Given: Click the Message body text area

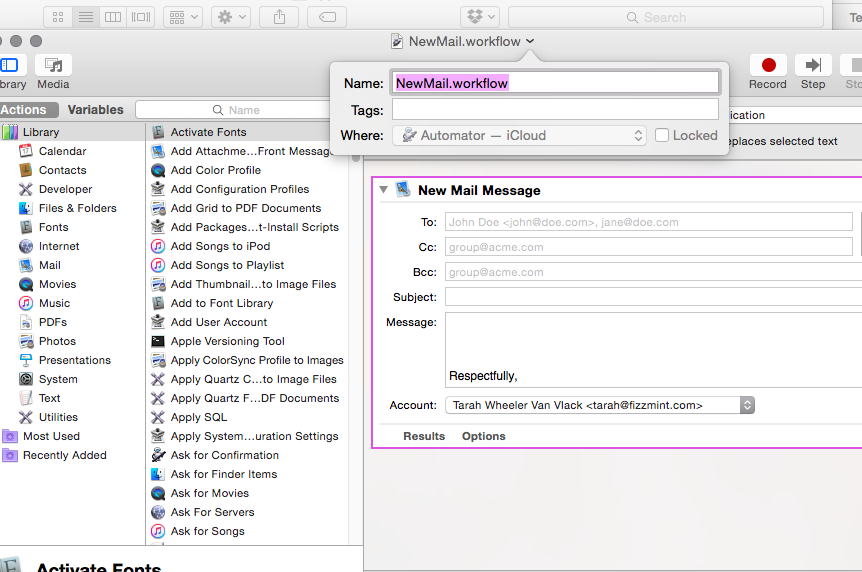Looking at the screenshot, I should pos(654,350).
